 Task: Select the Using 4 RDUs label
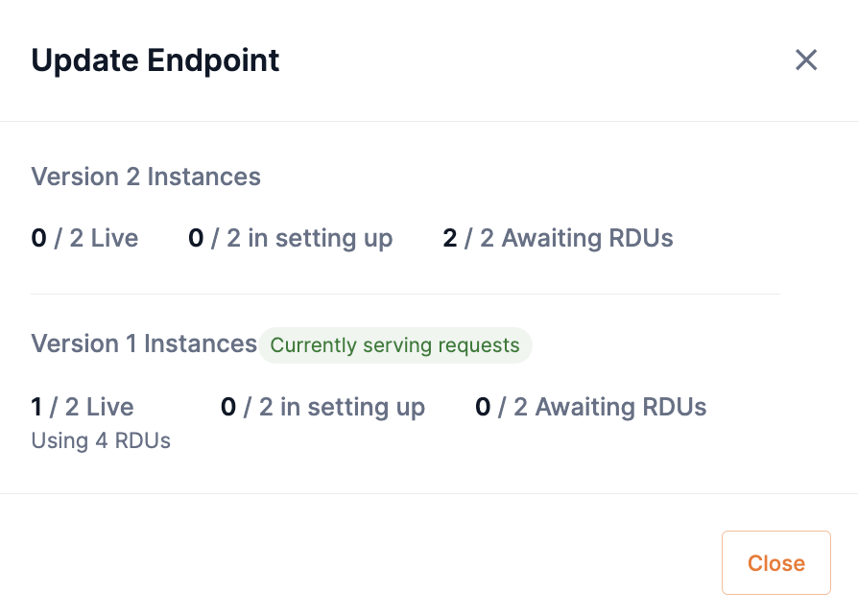[101, 440]
